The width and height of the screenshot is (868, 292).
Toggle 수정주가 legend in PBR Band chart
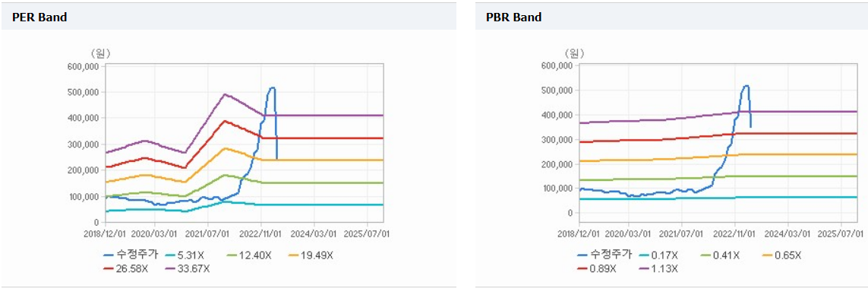pos(604,255)
